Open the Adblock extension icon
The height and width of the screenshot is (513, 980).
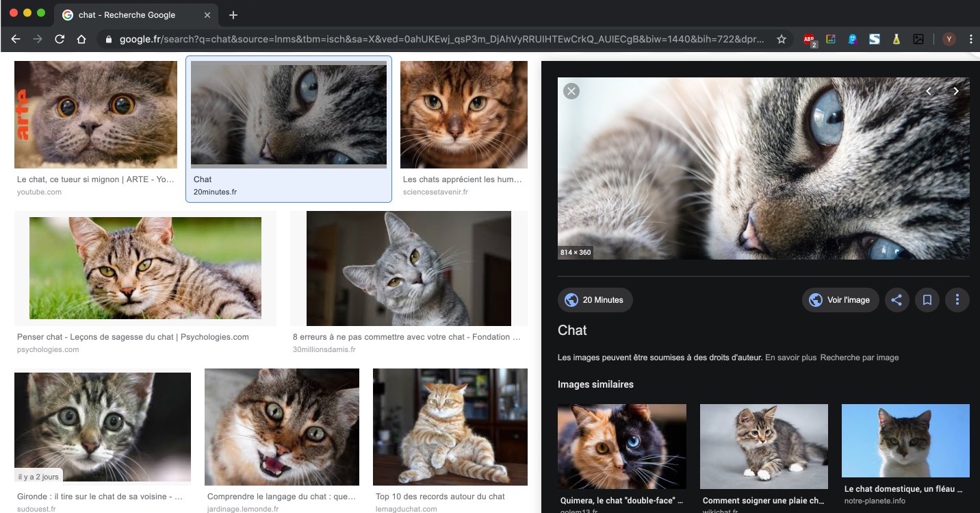tap(810, 40)
